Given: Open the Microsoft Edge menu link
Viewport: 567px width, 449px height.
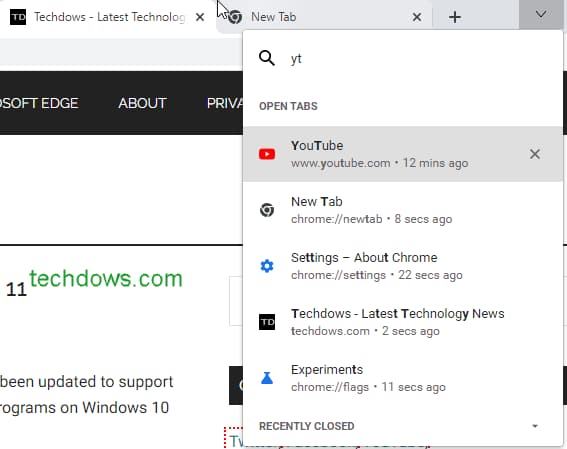Looking at the screenshot, I should point(39,103).
